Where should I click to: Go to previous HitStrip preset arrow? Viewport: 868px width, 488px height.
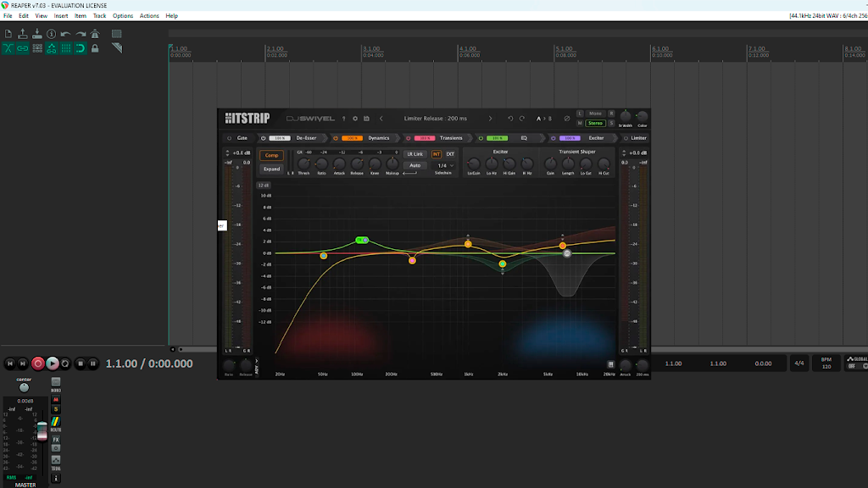coord(381,119)
